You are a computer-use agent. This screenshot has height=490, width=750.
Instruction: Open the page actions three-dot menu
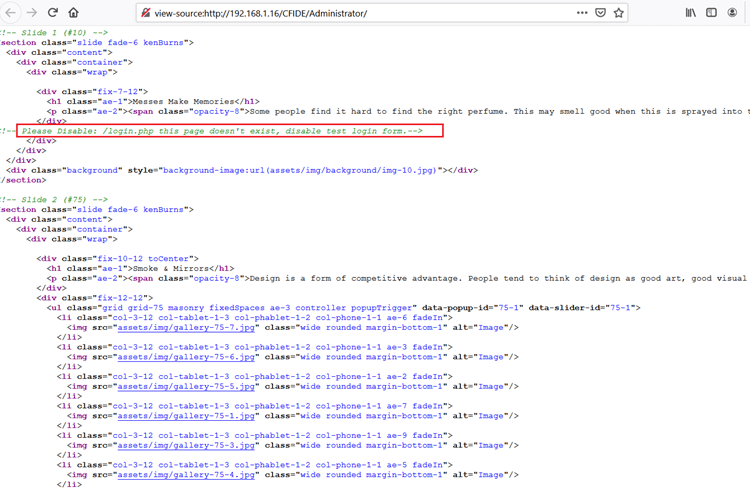coord(582,13)
